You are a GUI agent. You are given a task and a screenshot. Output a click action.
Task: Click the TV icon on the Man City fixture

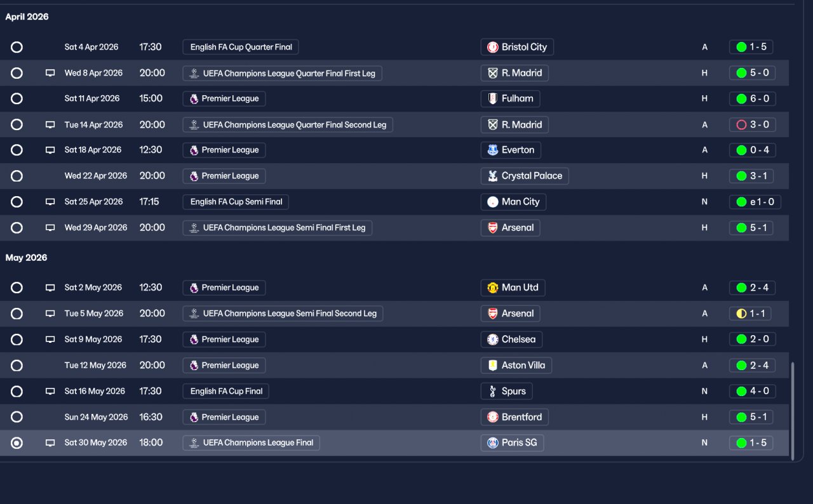[x=50, y=202]
